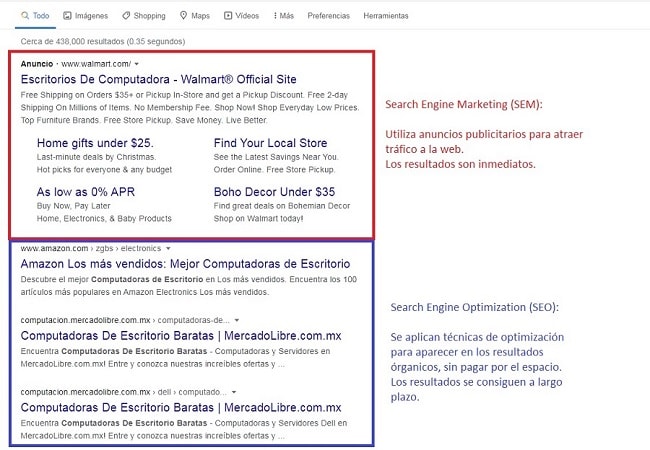This screenshot has height=450, width=650.
Task: Open Escritorios De Computadora Walmart Official Site
Action: click(x=159, y=79)
